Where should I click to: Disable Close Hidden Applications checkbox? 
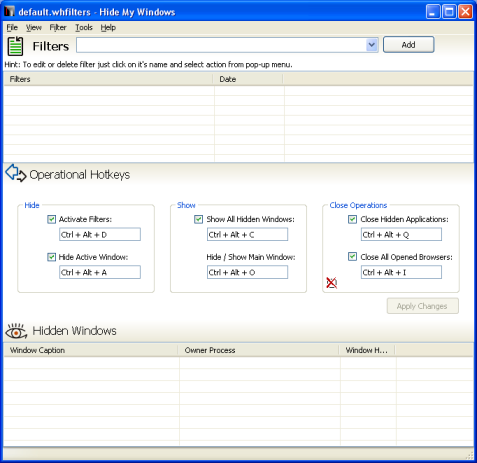click(352, 219)
